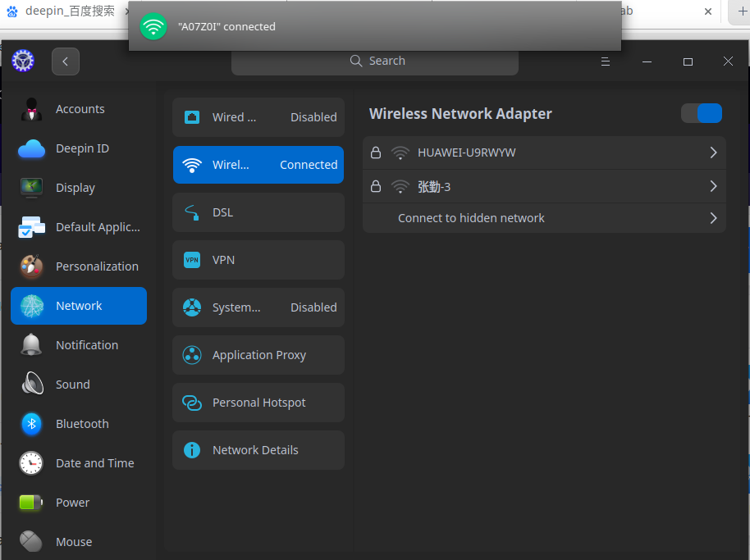The width and height of the screenshot is (750, 560).
Task: Open the VPN icon entry
Action: [x=192, y=260]
